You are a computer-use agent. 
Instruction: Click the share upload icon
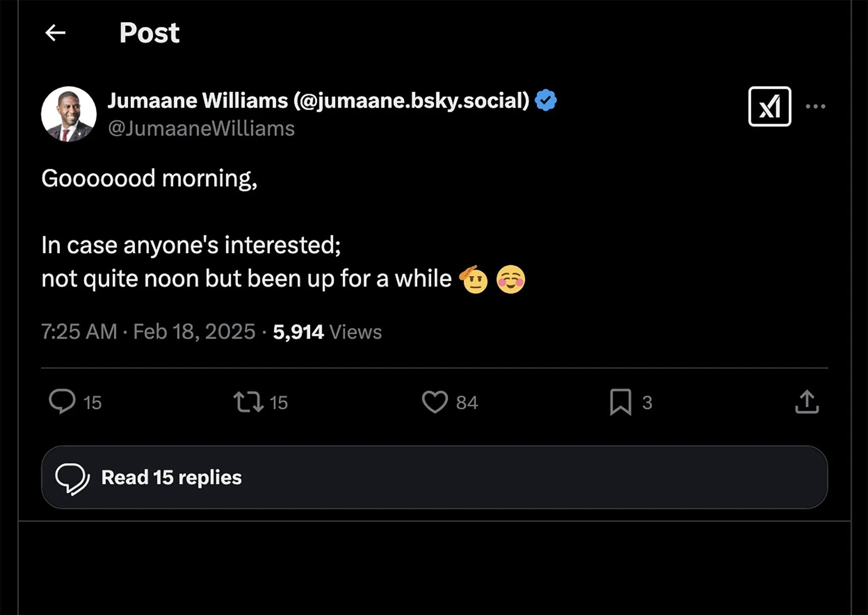(807, 402)
